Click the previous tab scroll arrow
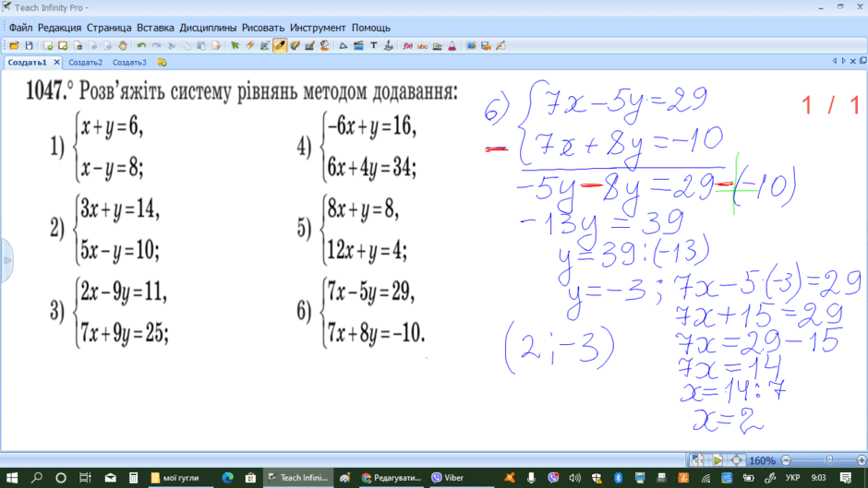This screenshot has width=868, height=488. [x=834, y=62]
